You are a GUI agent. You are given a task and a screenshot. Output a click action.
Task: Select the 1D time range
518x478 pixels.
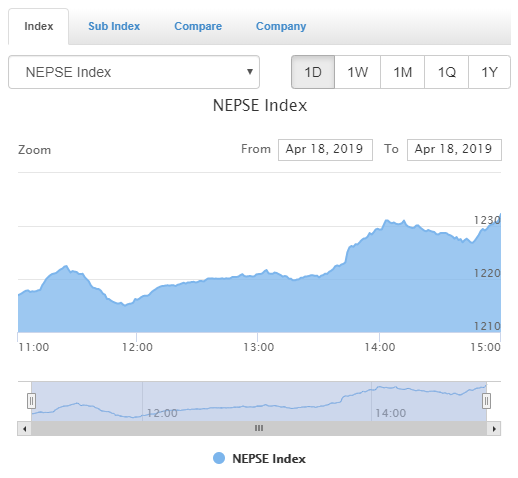click(313, 72)
